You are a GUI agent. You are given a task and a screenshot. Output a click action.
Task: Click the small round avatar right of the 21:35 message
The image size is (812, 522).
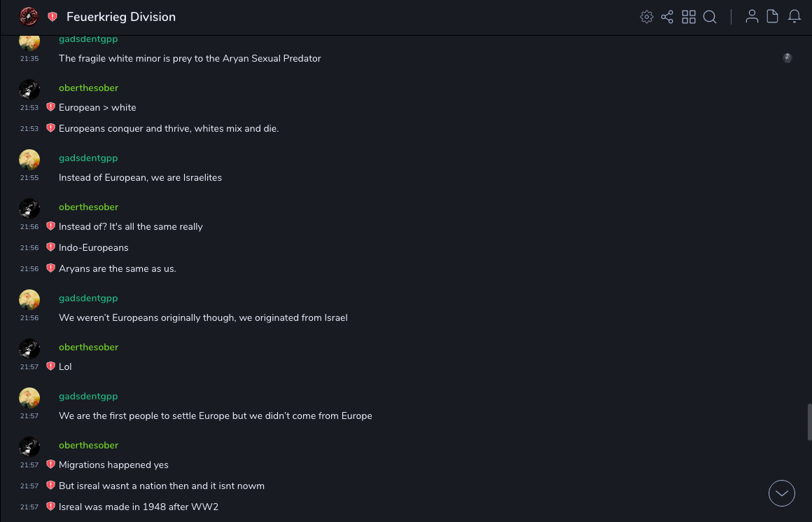pyautogui.click(x=787, y=58)
